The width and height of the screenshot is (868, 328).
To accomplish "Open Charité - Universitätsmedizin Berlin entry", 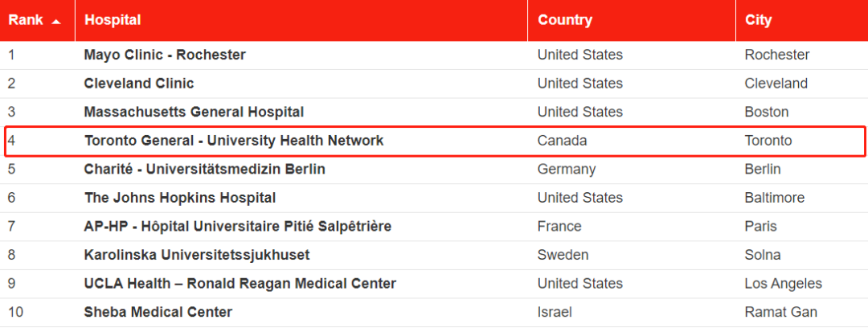I will click(x=205, y=169).
